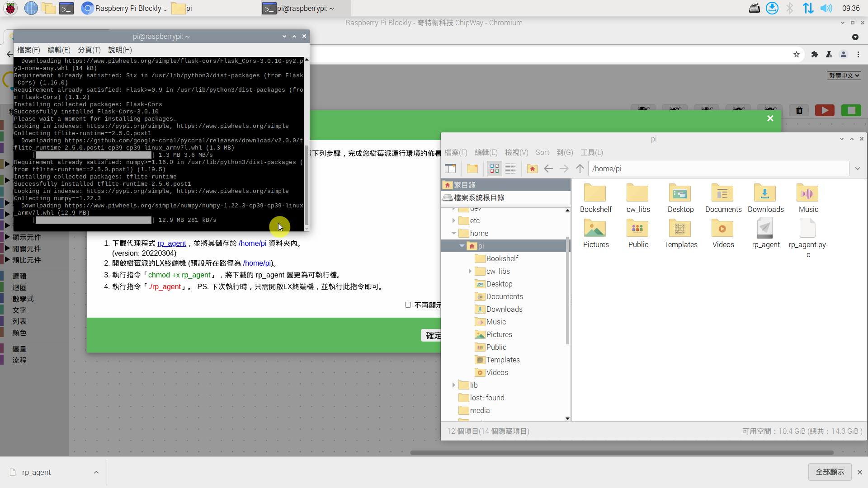
Task: Click the home folder toolbar icon
Action: click(532, 169)
